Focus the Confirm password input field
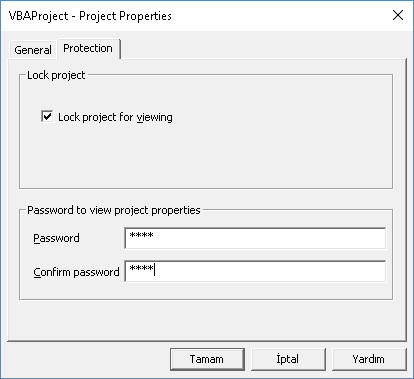Viewport: 414px width, 379px height. (x=255, y=271)
